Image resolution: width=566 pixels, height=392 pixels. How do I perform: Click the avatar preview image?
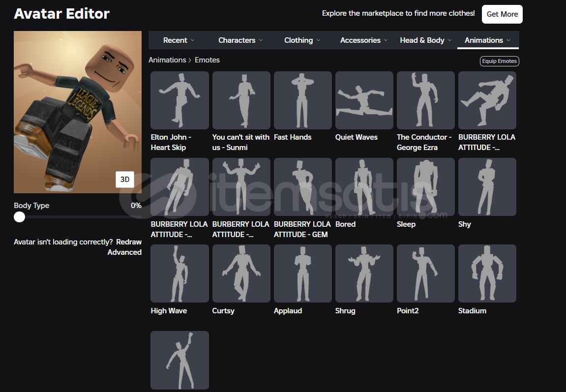pyautogui.click(x=78, y=112)
